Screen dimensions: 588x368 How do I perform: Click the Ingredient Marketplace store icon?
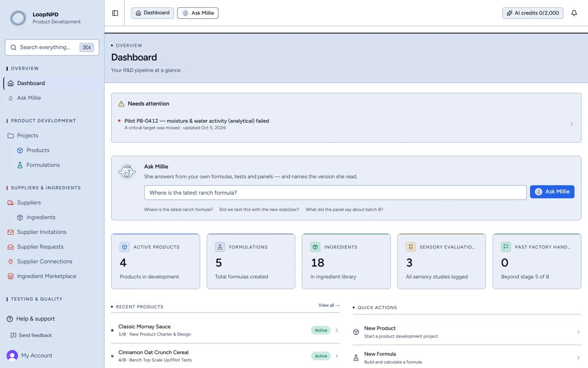11,276
